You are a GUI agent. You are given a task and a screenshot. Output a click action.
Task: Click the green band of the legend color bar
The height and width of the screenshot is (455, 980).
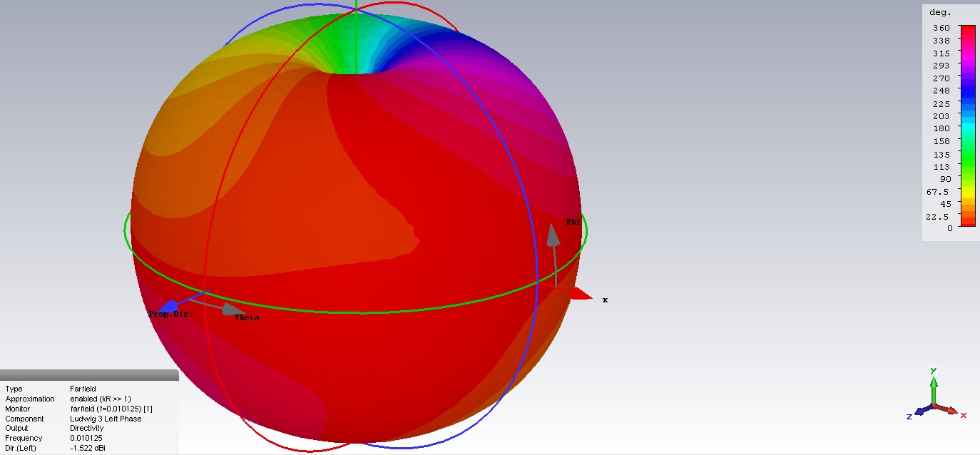(967, 157)
